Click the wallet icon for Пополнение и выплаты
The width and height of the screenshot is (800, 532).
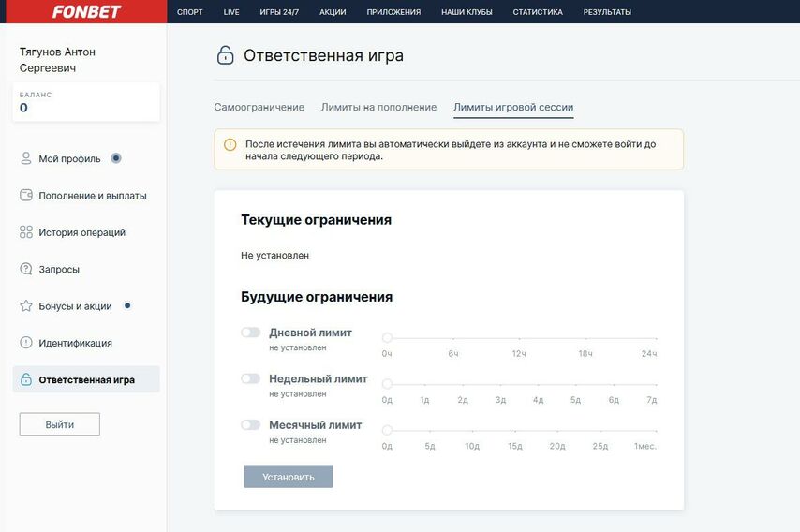pos(26,195)
